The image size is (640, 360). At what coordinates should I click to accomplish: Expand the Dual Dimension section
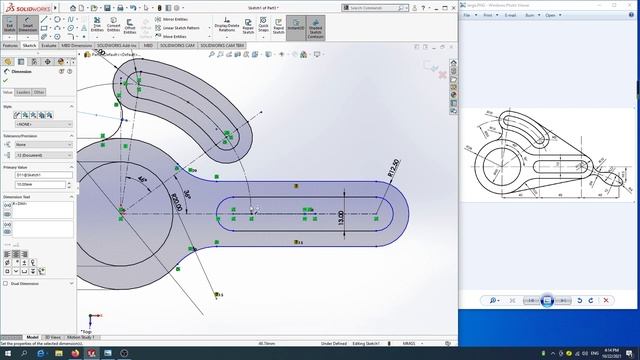tap(71, 283)
